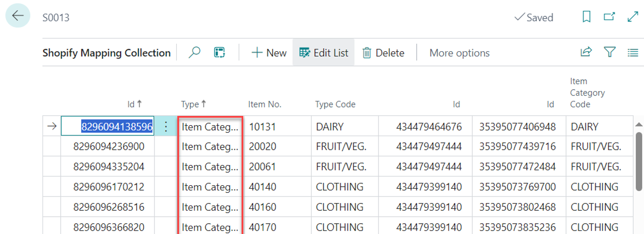Click the New button
Screen dimensions: 644x234
[269, 53]
